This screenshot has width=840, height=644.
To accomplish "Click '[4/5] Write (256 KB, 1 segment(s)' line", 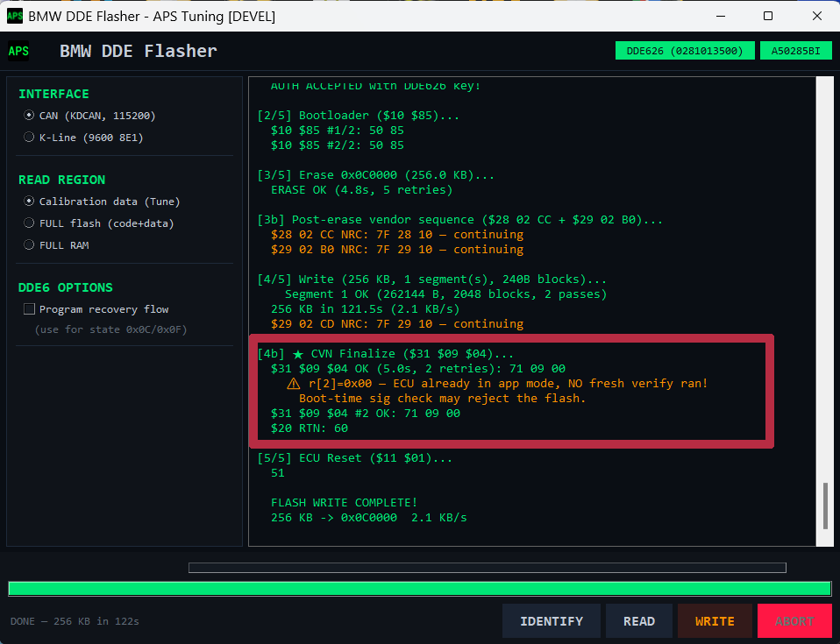I will coord(431,280).
